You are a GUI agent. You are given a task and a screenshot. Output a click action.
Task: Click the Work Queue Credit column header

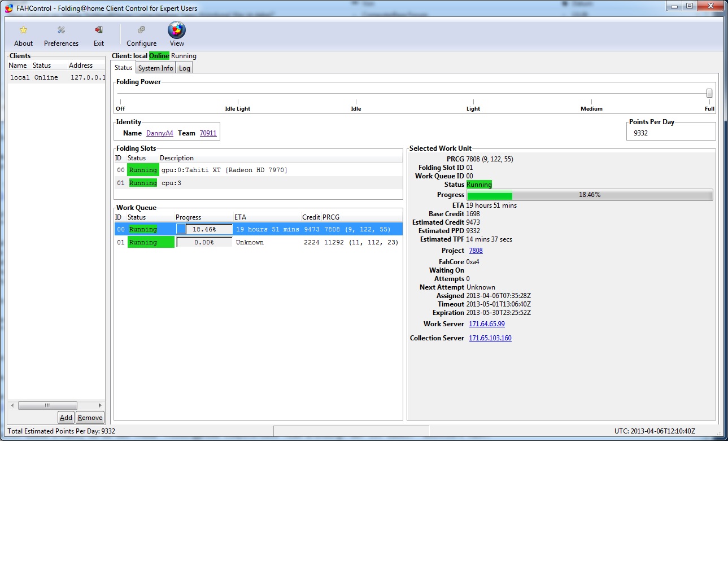(311, 217)
